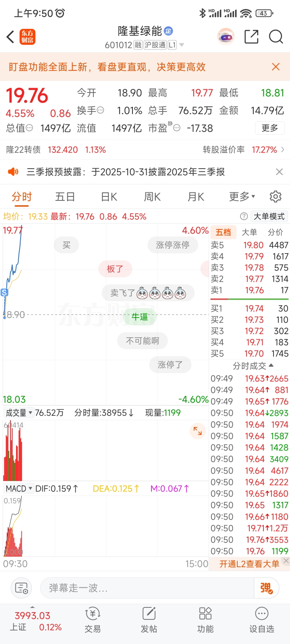
Task: Tap the 上证 3993.03 index ticker
Action: [36, 621]
